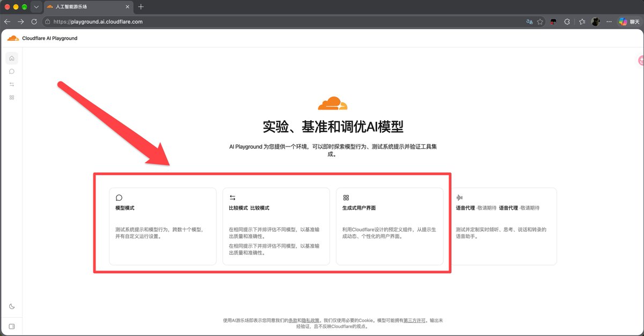Open the grid icon in left sidebar
This screenshot has height=336, width=644.
click(12, 97)
